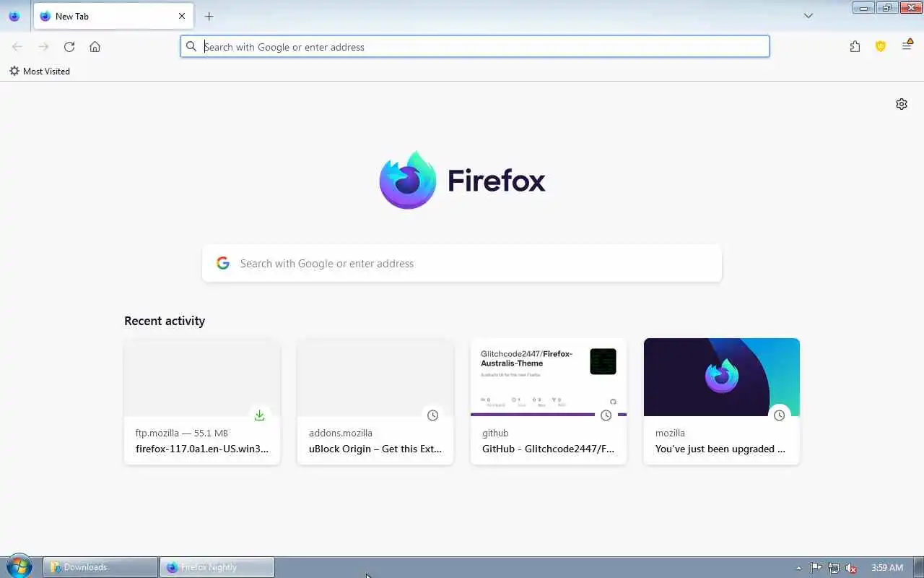This screenshot has width=924, height=578.
Task: Click the page Search with Google box
Action: coord(462,264)
